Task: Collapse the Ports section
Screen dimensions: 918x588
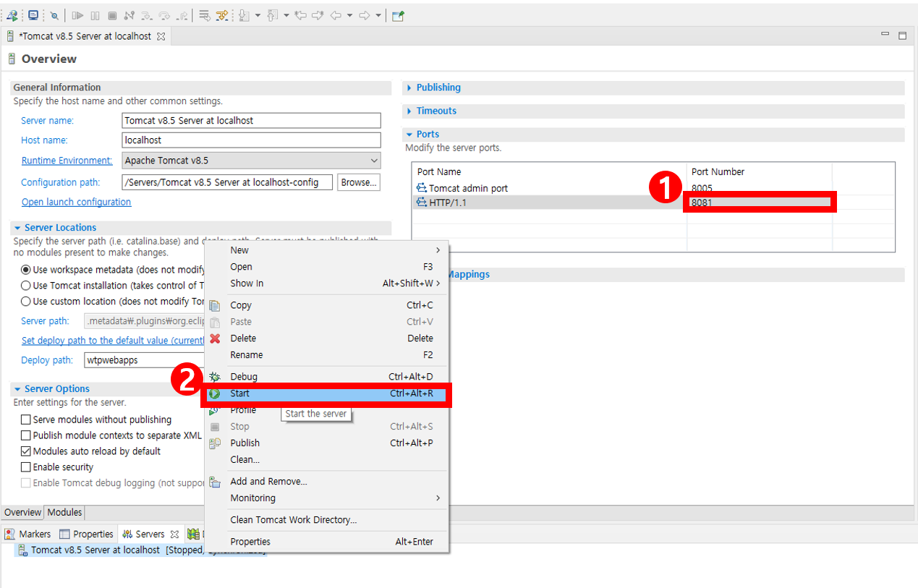Action: [x=409, y=135]
